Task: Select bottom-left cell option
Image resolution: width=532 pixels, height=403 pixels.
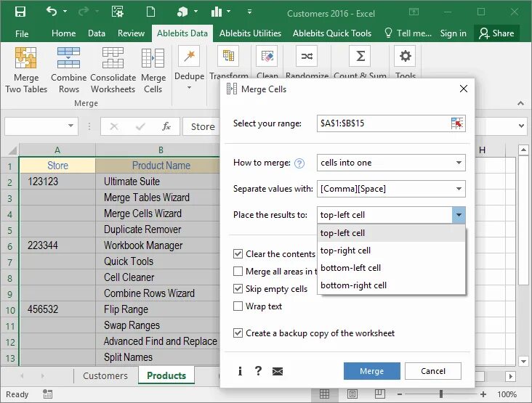Action: (x=392, y=268)
